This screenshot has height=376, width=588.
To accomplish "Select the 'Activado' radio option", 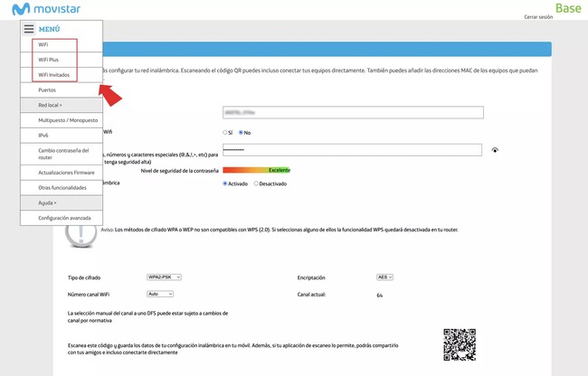I will 225,183.
